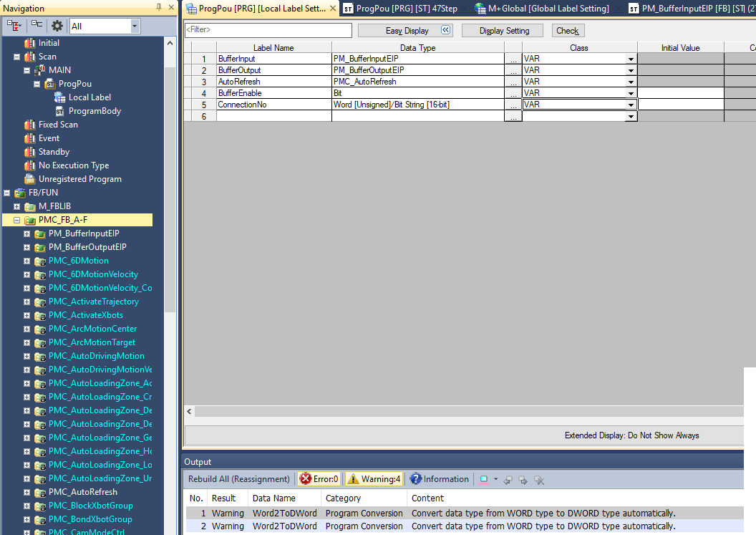Click the Check button
This screenshot has width=756, height=535.
568,30
